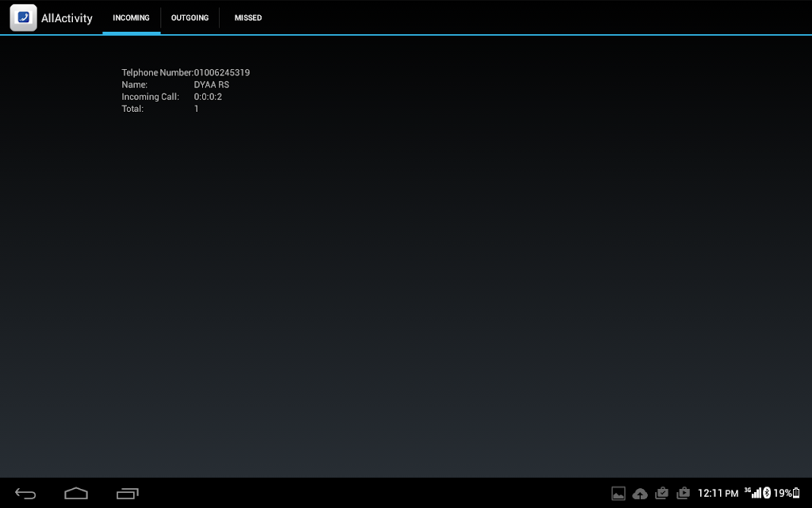Tap the Incoming Call: label
The width and height of the screenshot is (812, 508).
(150, 96)
